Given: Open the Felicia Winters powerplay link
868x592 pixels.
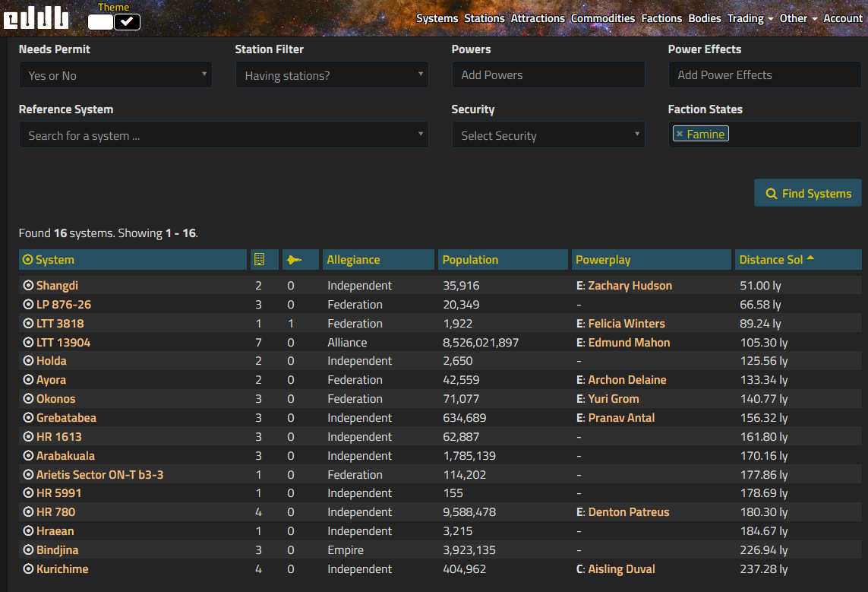Looking at the screenshot, I should coord(627,324).
